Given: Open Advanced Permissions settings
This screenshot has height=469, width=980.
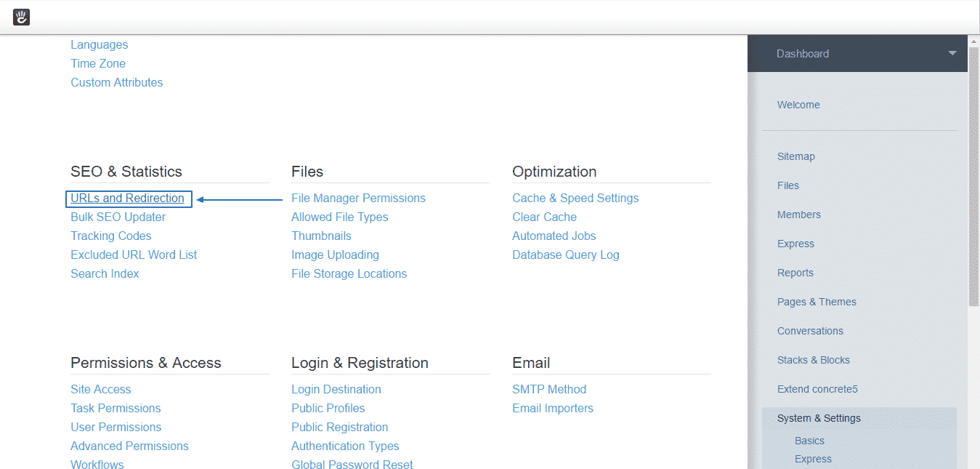Looking at the screenshot, I should tap(129, 446).
